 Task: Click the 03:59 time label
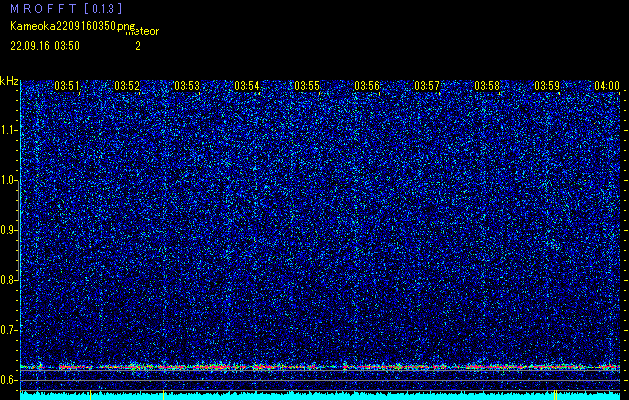[547, 85]
